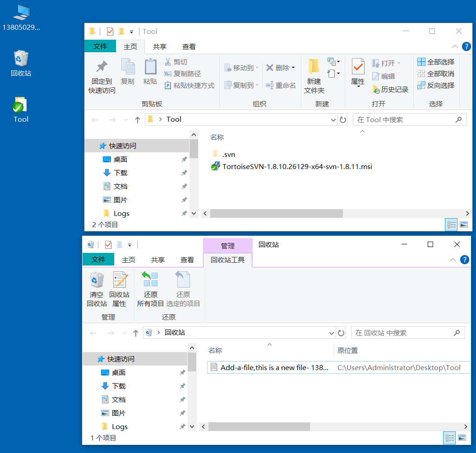Switch Tool window to large icons view

click(463, 224)
